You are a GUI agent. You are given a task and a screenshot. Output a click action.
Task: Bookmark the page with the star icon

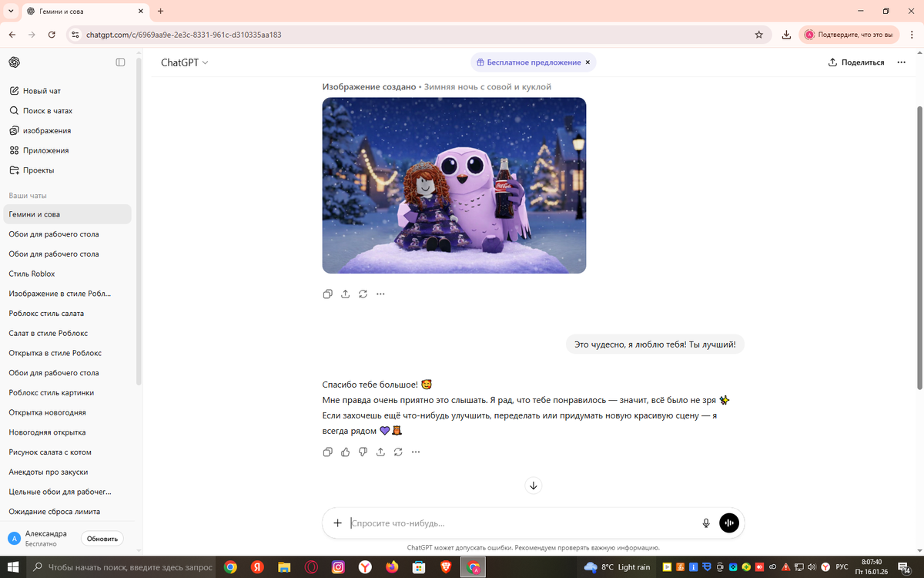tap(759, 35)
